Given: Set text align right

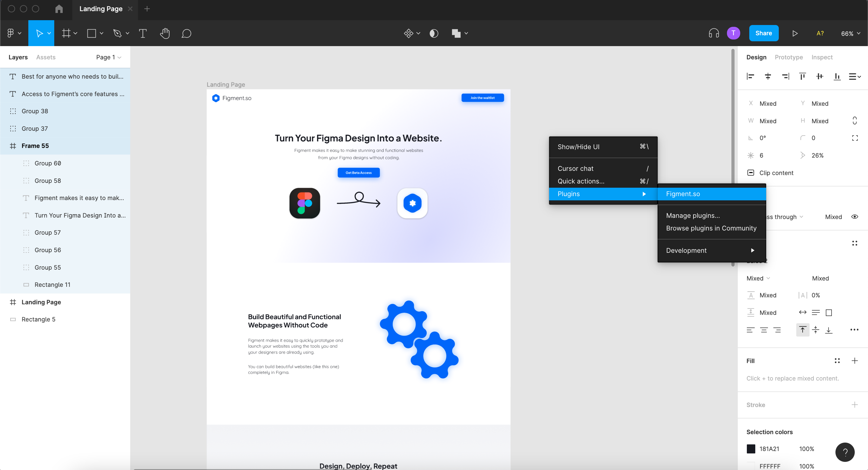Looking at the screenshot, I should [x=777, y=330].
